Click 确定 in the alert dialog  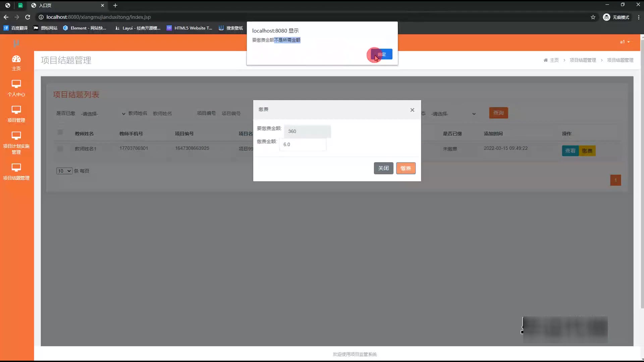382,54
